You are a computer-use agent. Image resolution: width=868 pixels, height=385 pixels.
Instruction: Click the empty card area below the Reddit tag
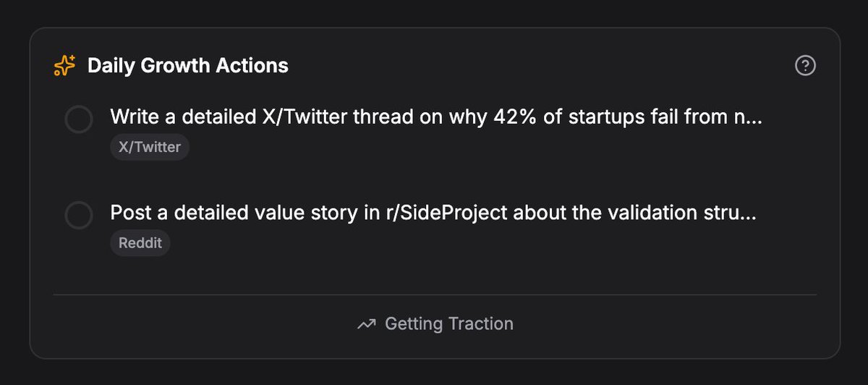tap(434, 275)
